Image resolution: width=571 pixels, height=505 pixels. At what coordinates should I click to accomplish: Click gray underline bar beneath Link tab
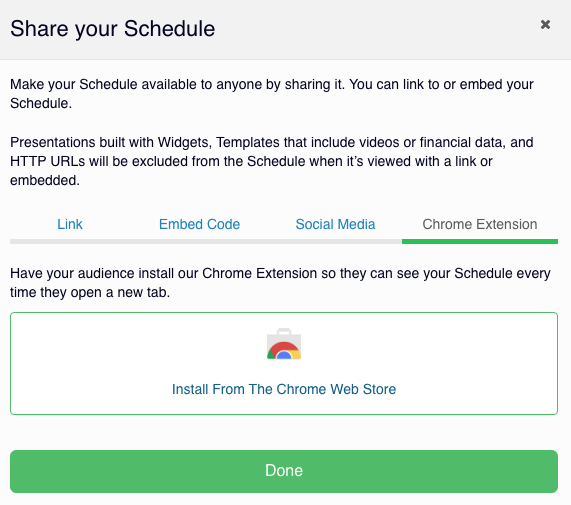70,241
